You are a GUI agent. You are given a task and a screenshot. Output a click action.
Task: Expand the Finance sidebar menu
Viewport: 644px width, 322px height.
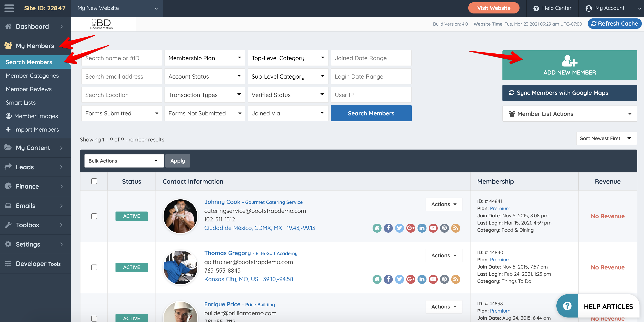[x=35, y=186]
